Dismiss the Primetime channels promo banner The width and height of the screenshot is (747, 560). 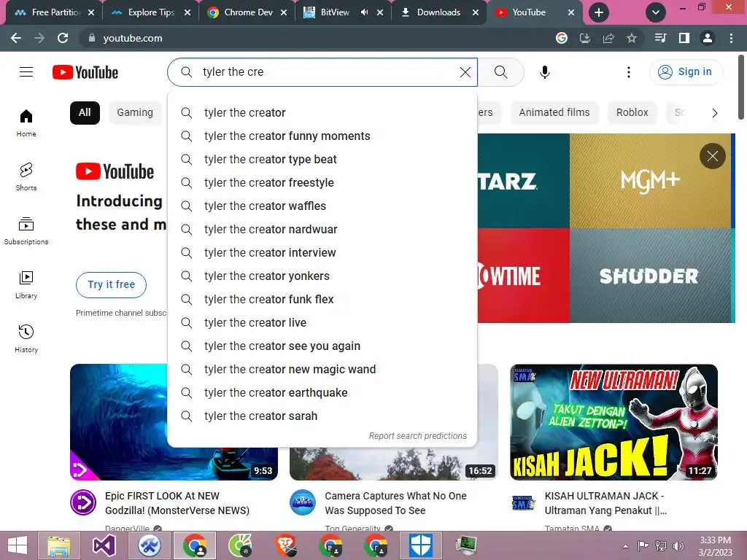click(712, 156)
